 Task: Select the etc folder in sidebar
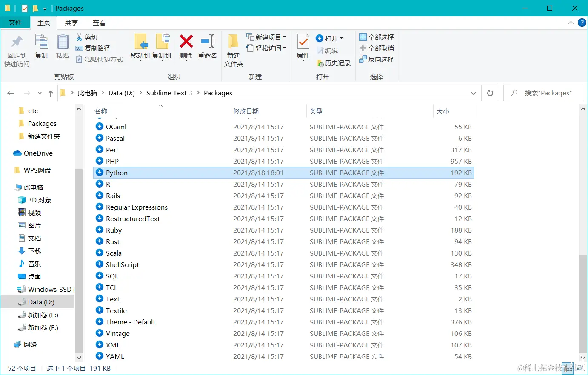[28, 111]
